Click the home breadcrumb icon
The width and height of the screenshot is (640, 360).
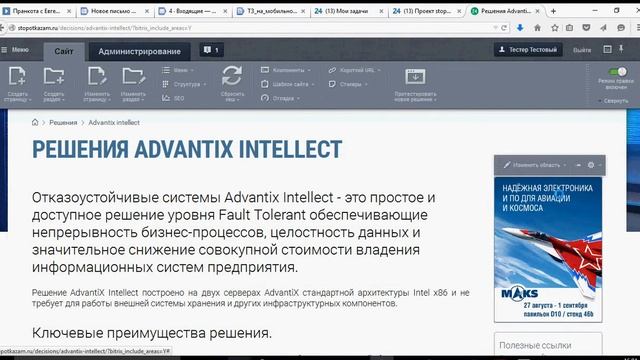[x=35, y=122]
